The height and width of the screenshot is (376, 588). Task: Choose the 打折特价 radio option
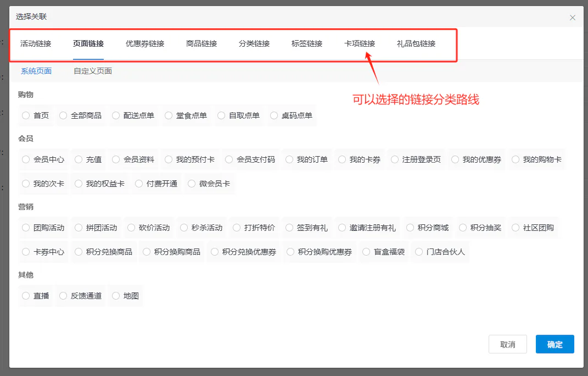[237, 228]
